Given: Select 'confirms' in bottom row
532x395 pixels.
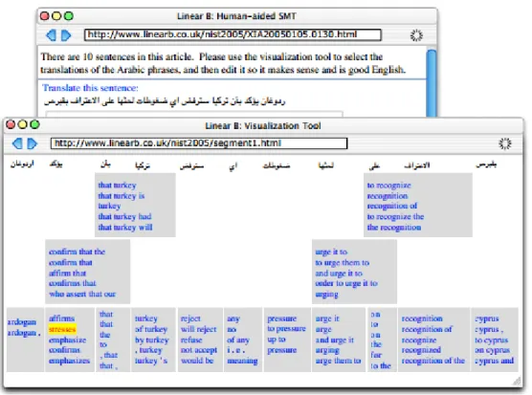Looking at the screenshot, I should click(x=64, y=350).
